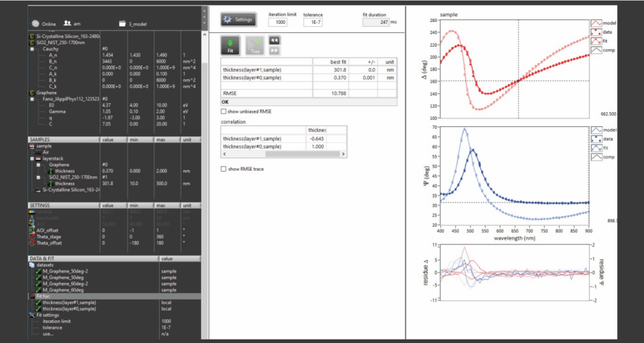This screenshot has width=644, height=343.
Task: Click blue 'fit' legend icon in Psi plot
Action: (x=596, y=148)
